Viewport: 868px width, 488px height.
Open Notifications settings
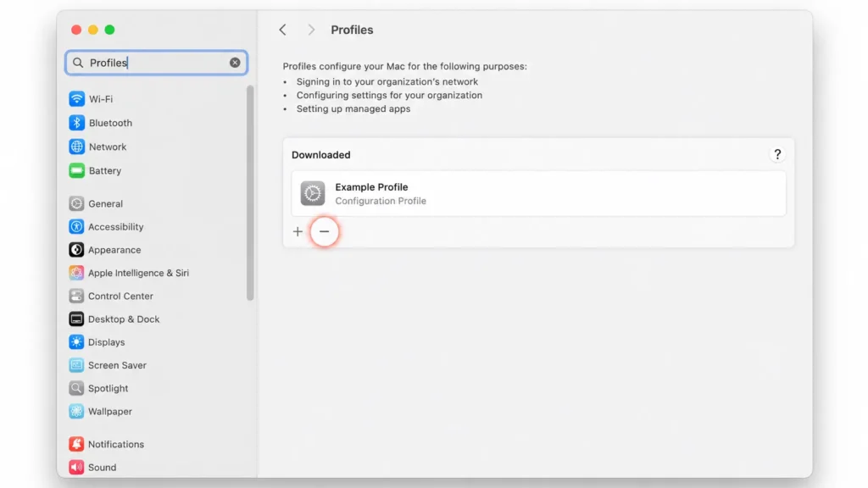pyautogui.click(x=107, y=444)
